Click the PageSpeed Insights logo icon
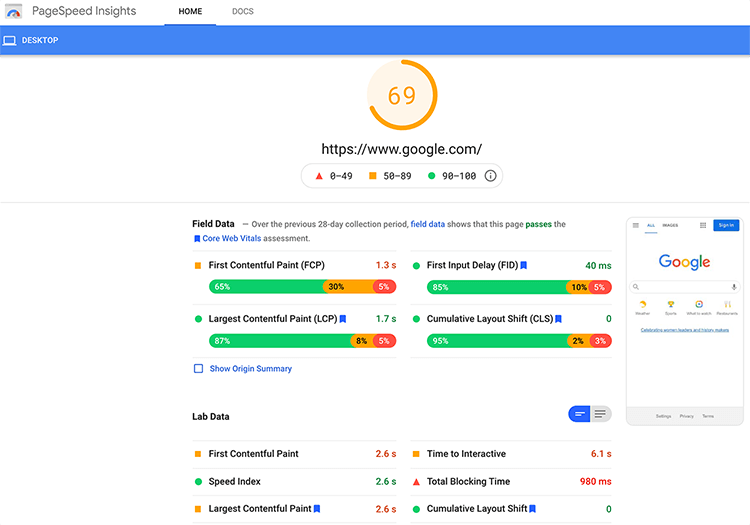The height and width of the screenshot is (525, 750). [x=13, y=11]
